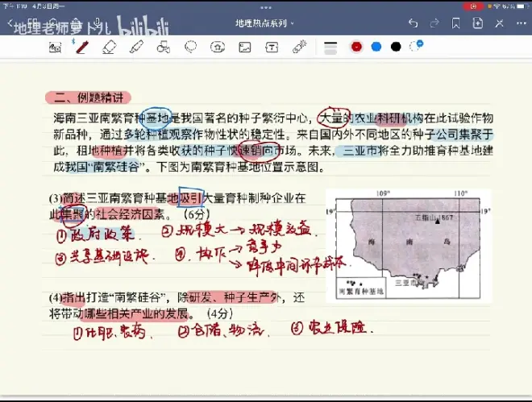The height and width of the screenshot is (402, 532).
Task: Select the Text box tool
Action: tap(272, 47)
